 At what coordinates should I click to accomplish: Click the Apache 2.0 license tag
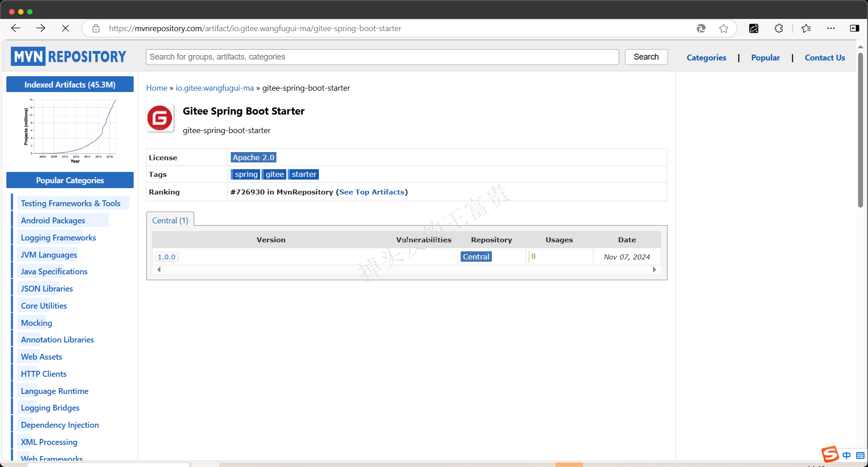point(253,157)
